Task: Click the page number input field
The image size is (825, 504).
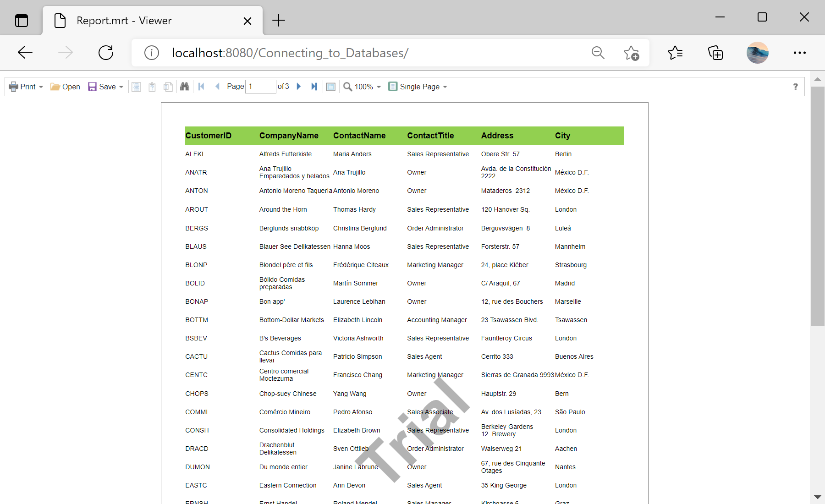Action: (x=260, y=87)
